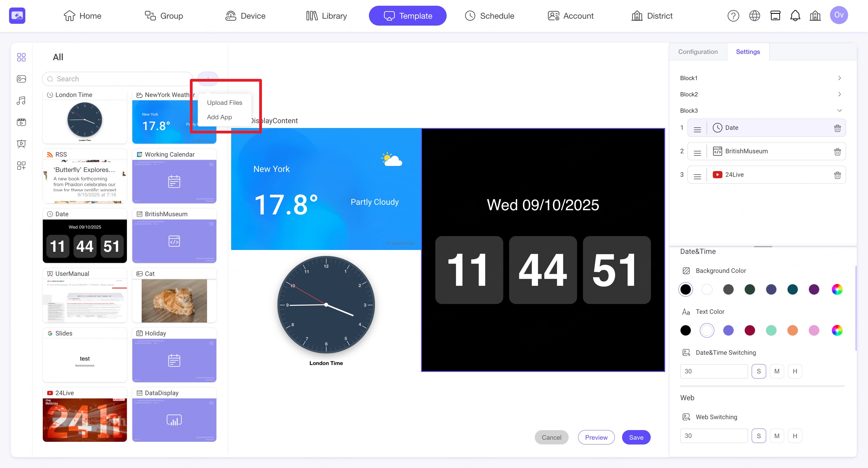
Task: Delete the 24Live item from Block3
Action: click(x=837, y=175)
